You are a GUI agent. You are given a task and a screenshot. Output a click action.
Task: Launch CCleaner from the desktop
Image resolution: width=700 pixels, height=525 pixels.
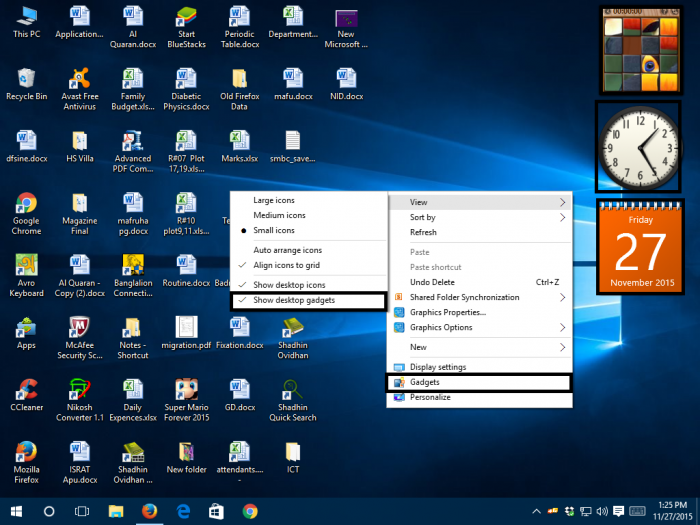click(x=26, y=390)
